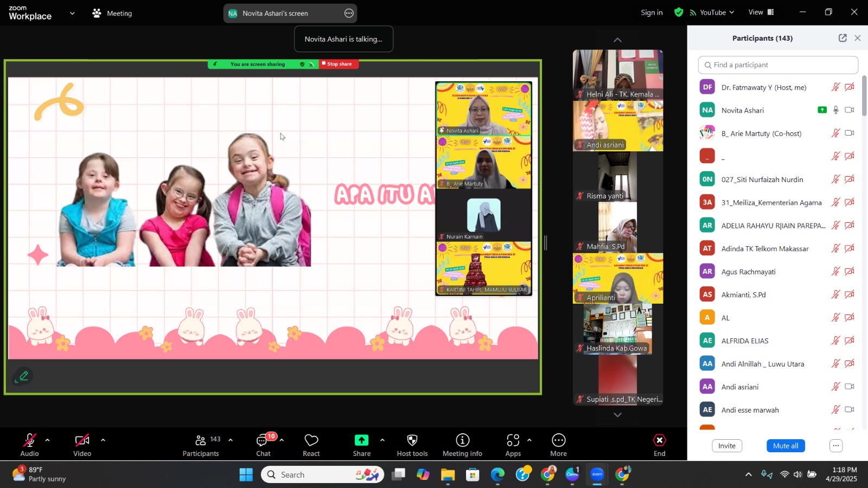Viewport: 868px width, 488px height.
Task: Switch to the Meeting tab
Action: [x=112, y=13]
